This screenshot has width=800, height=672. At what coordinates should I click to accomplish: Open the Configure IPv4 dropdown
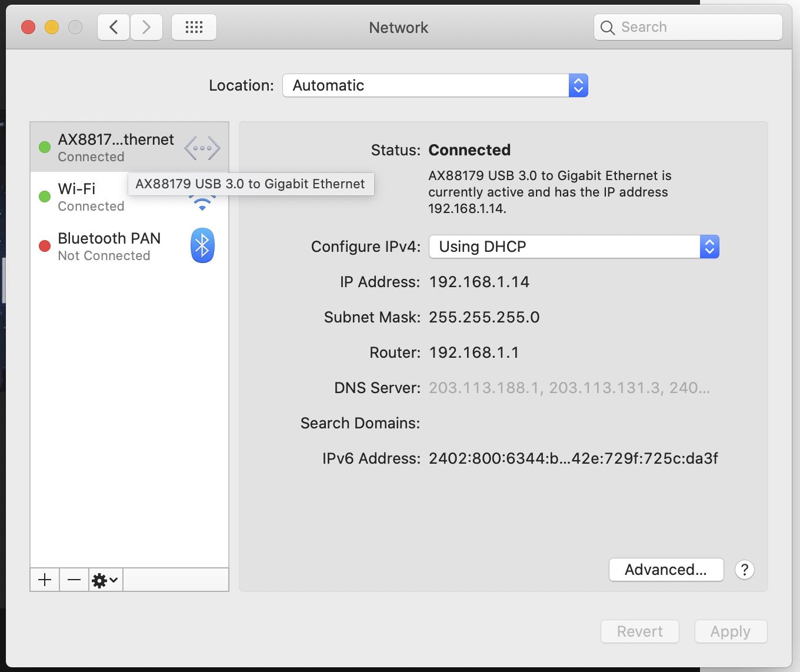point(574,247)
